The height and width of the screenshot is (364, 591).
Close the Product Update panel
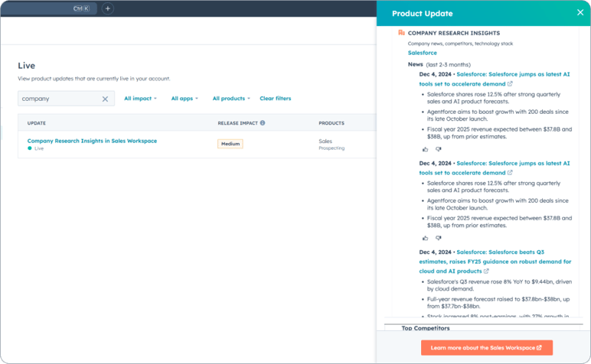(580, 12)
